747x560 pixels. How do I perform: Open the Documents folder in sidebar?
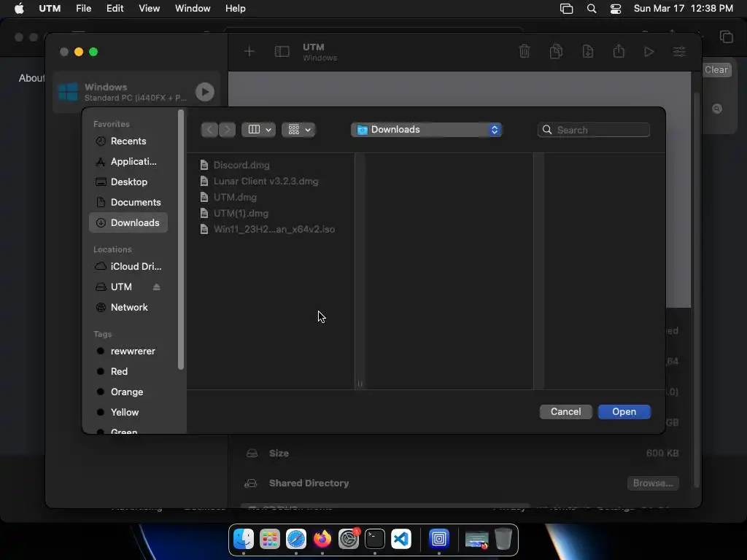[x=128, y=203]
